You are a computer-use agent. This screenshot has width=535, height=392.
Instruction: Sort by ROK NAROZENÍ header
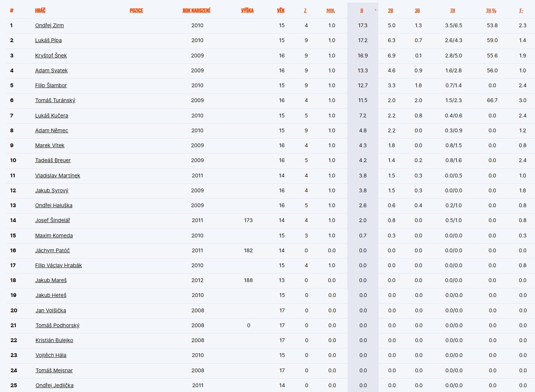197,11
